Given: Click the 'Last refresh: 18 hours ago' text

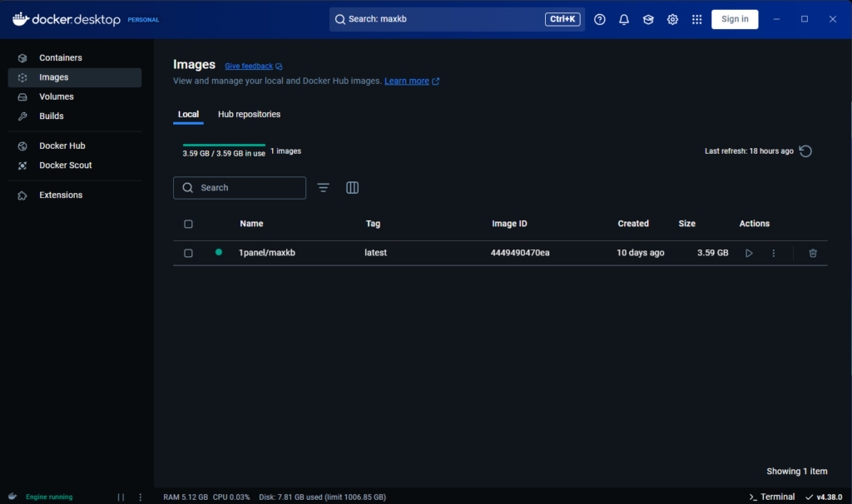Looking at the screenshot, I should coord(749,151).
